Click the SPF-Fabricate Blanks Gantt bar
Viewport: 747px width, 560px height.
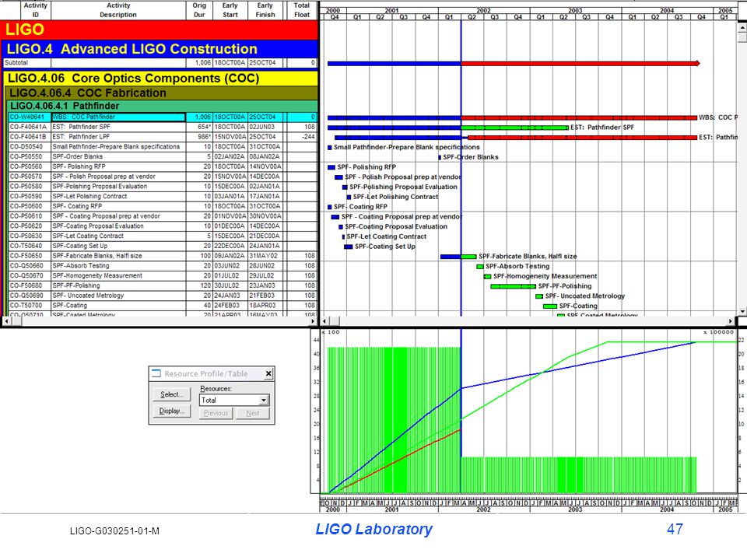(x=458, y=257)
